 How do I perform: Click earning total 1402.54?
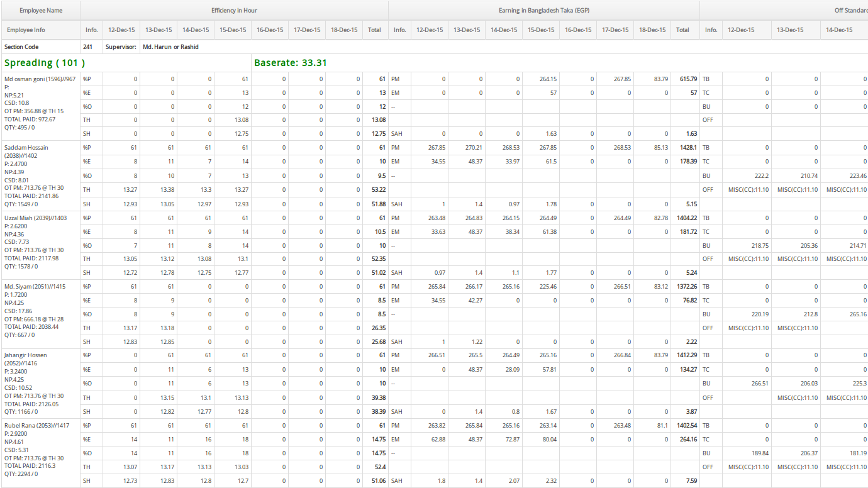[687, 426]
